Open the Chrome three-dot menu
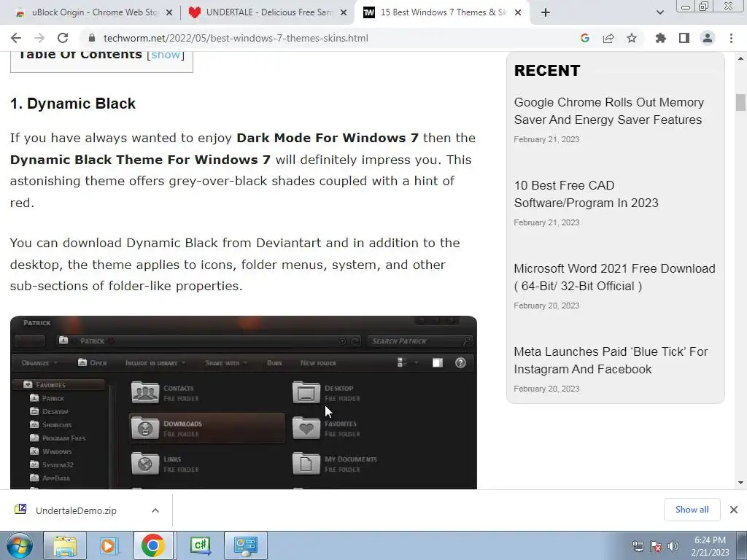 (731, 38)
